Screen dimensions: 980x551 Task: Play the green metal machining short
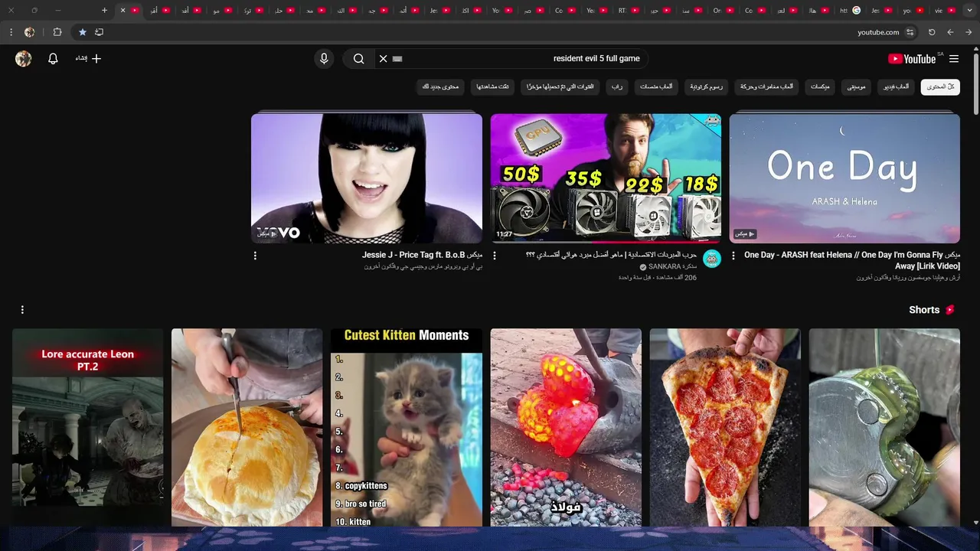coord(884,428)
